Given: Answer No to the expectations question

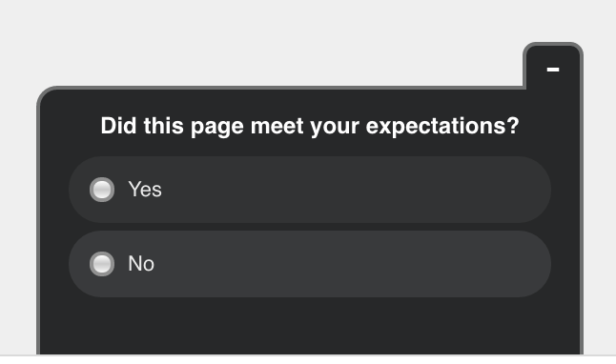Looking at the screenshot, I should click(x=102, y=264).
